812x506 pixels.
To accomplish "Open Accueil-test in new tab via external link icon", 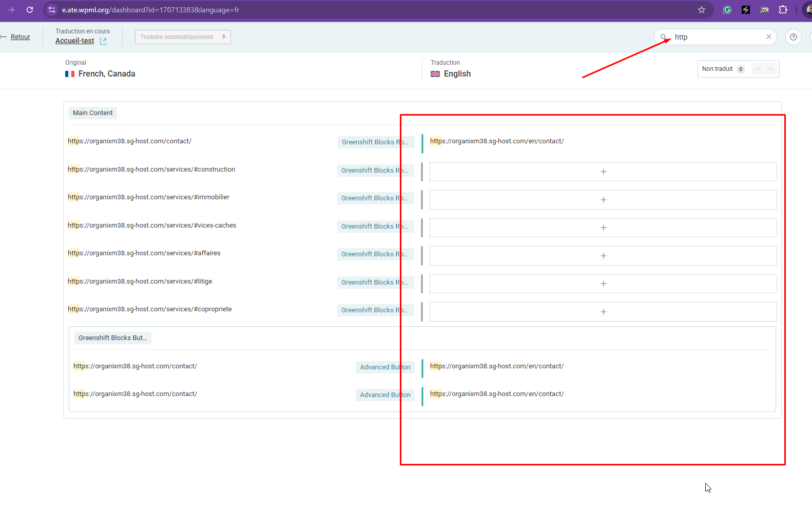I will click(x=103, y=41).
